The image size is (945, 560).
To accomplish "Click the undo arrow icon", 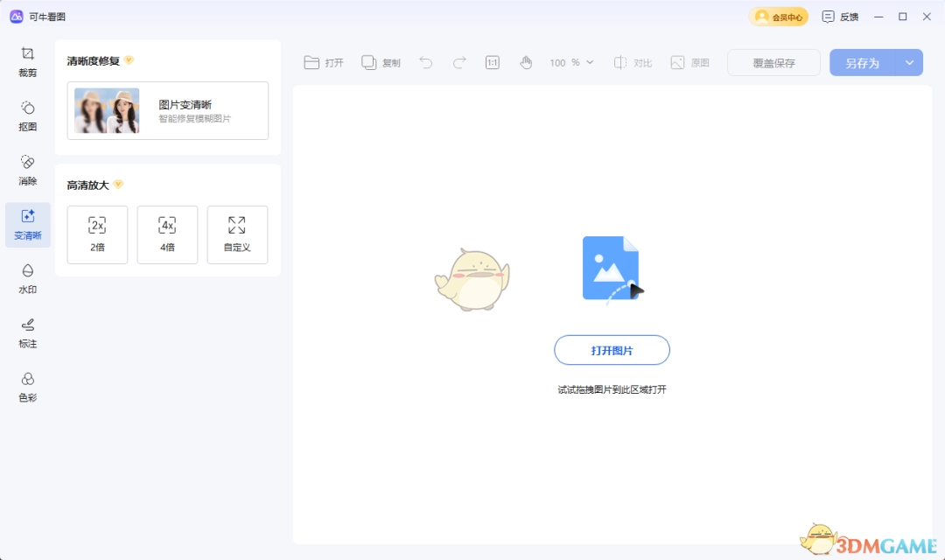I will point(425,62).
